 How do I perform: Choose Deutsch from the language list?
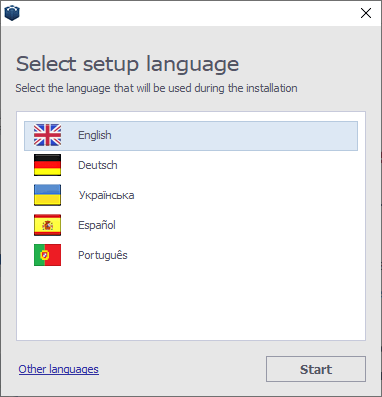[191, 165]
